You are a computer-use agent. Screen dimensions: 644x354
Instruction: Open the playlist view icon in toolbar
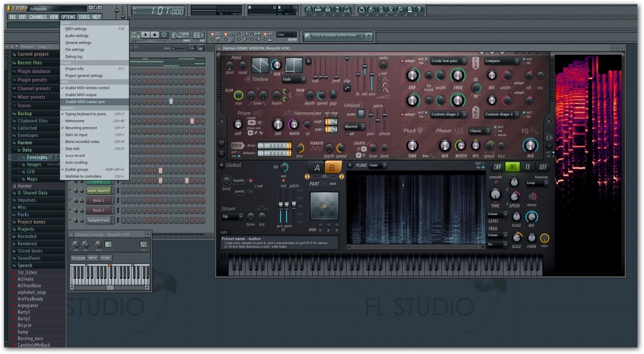pos(309,9)
